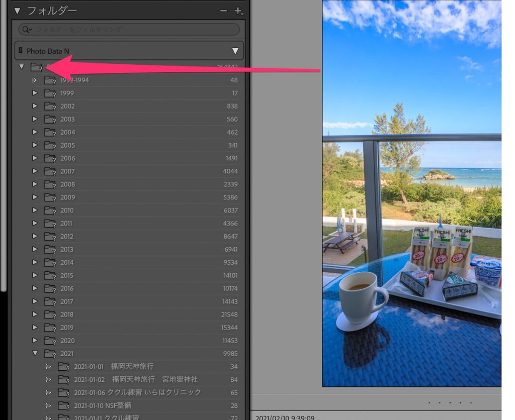Open the Photo Data N volume dropdown arrow
Image resolution: width=515 pixels, height=420 pixels.
235,51
